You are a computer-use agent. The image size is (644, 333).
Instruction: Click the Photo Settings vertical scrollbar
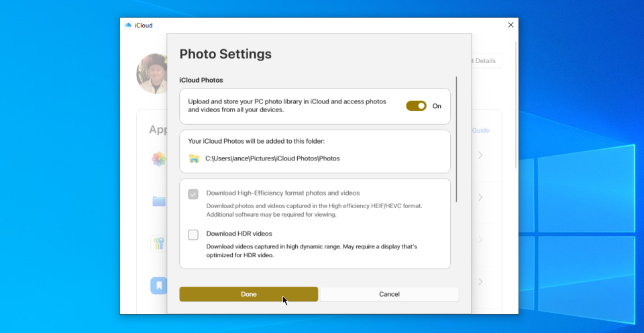[457, 139]
